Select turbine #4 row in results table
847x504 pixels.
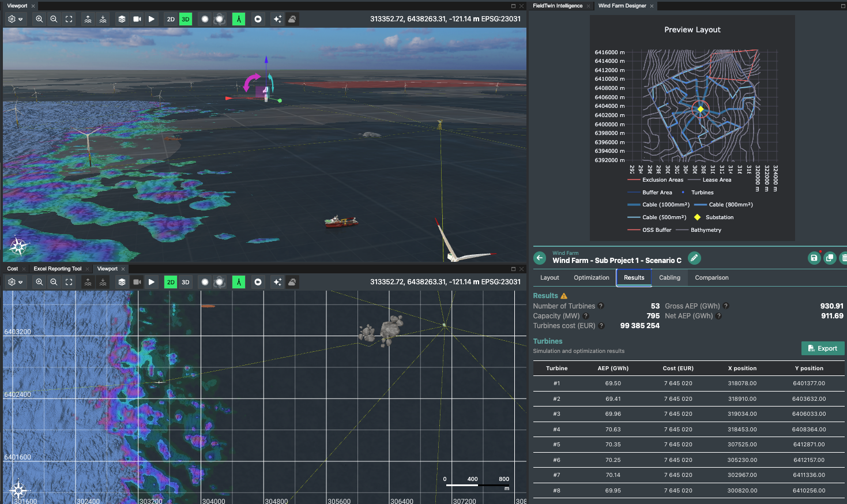click(x=689, y=429)
